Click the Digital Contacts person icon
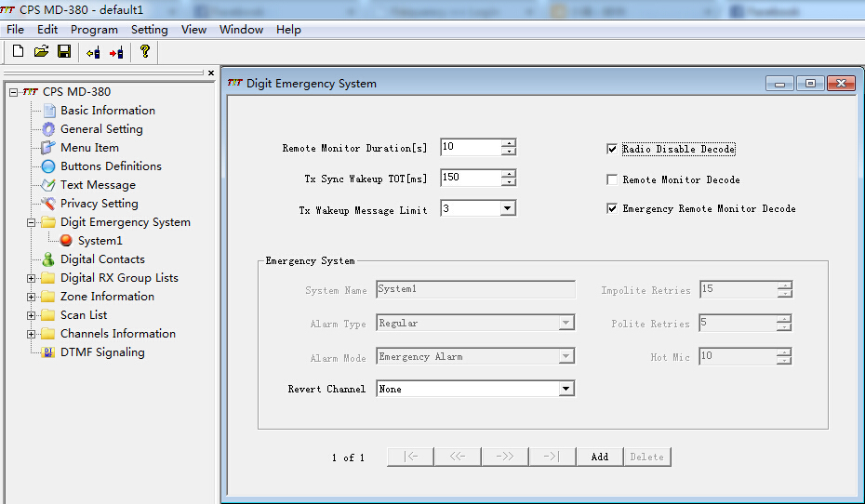 click(x=48, y=259)
